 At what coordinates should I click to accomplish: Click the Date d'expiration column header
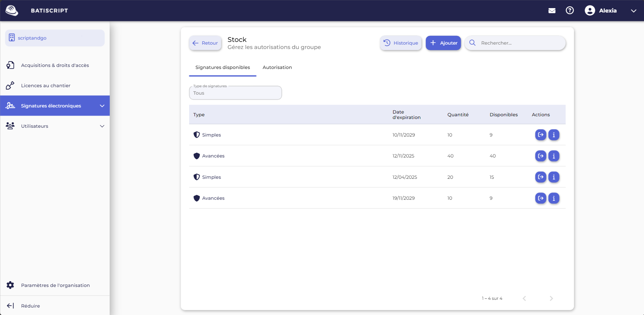407,115
